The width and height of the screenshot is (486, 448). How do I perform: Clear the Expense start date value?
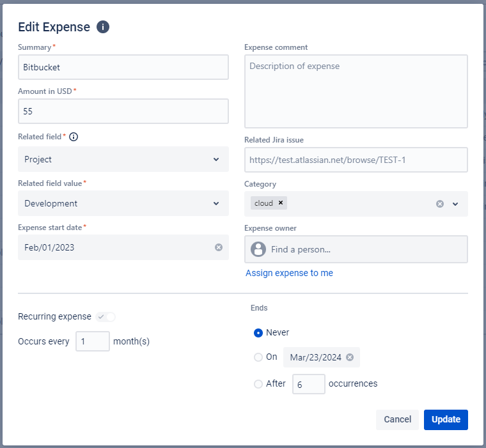tap(219, 247)
